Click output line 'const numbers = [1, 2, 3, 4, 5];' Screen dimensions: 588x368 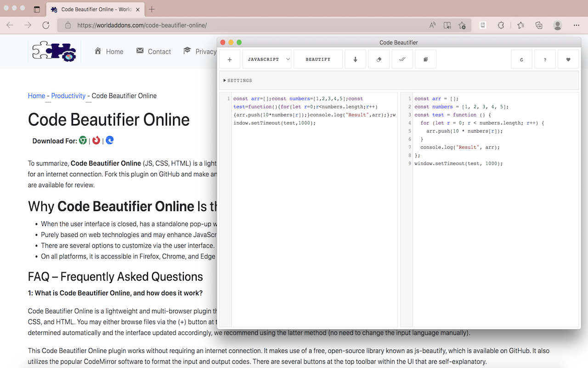[x=461, y=107]
